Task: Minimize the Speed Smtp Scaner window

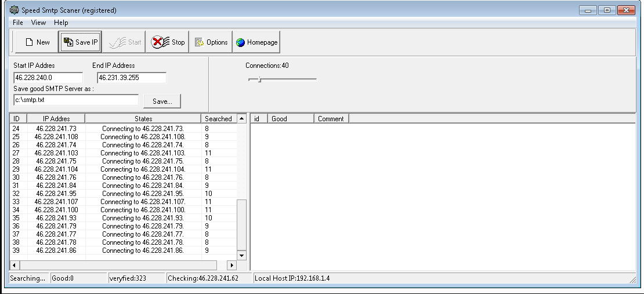Action: tap(588, 10)
